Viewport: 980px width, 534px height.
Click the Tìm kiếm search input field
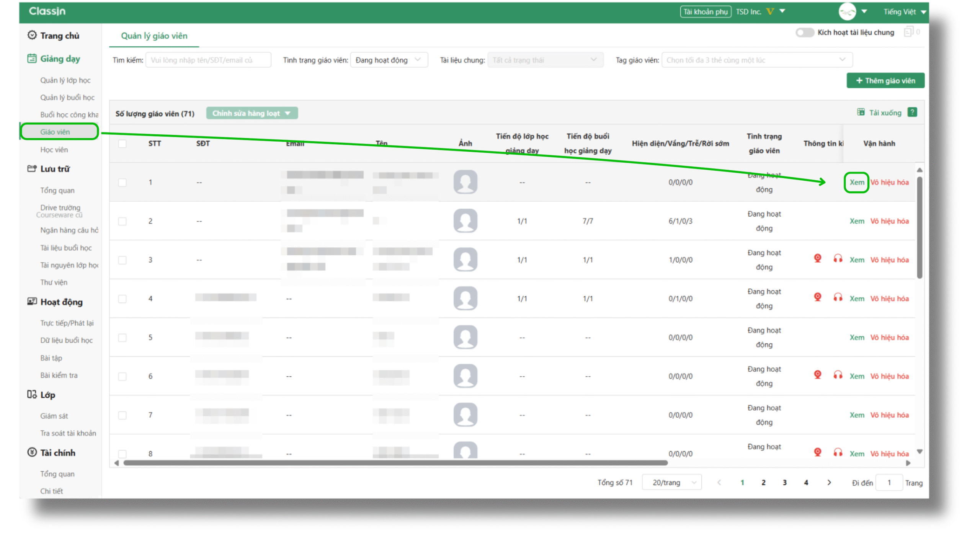coord(208,60)
